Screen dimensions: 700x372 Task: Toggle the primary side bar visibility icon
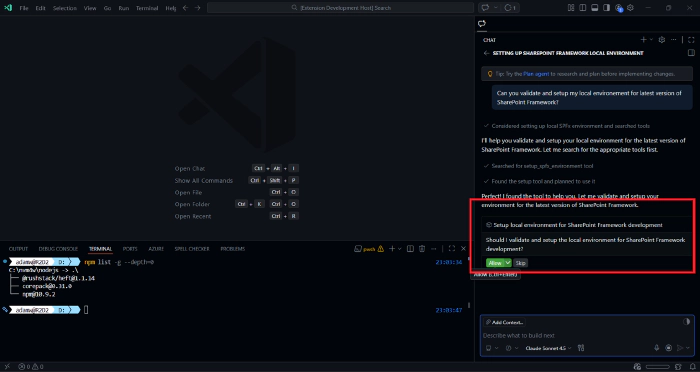pos(583,8)
